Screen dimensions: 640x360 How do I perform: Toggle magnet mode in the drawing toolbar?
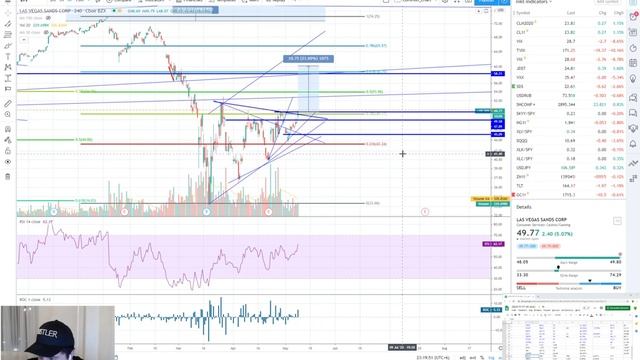8,129
